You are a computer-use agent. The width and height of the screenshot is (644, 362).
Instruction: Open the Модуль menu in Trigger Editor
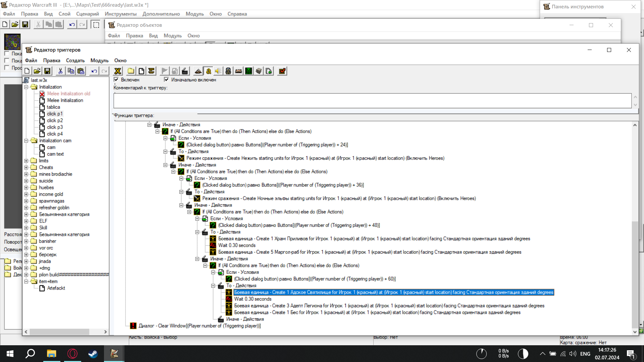point(100,60)
